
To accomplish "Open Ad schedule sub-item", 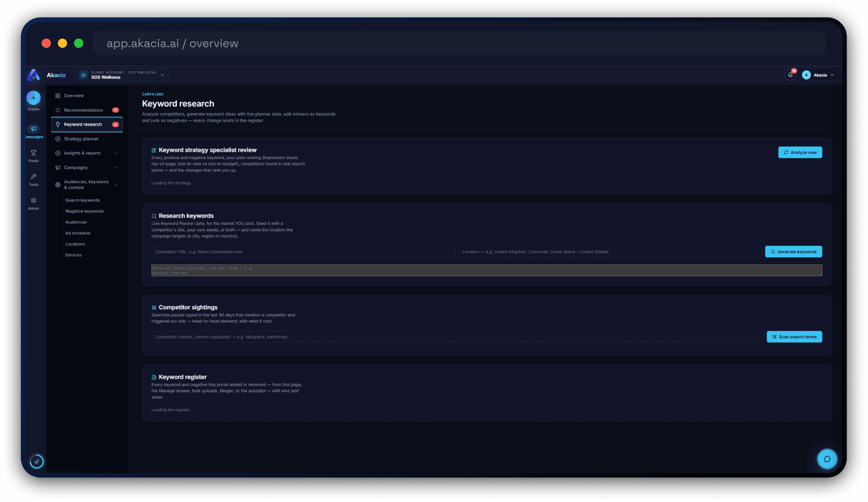I will click(78, 233).
